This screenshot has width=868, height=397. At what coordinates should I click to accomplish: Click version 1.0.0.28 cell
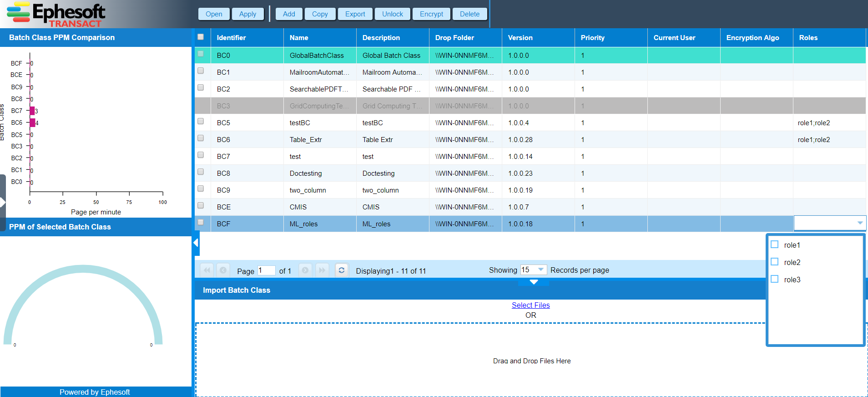click(538, 139)
